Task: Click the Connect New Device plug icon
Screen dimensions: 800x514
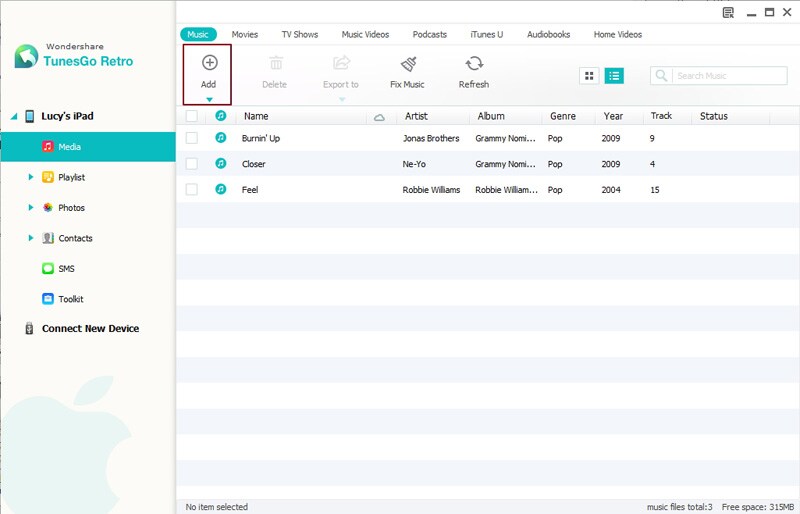Action: 29,328
